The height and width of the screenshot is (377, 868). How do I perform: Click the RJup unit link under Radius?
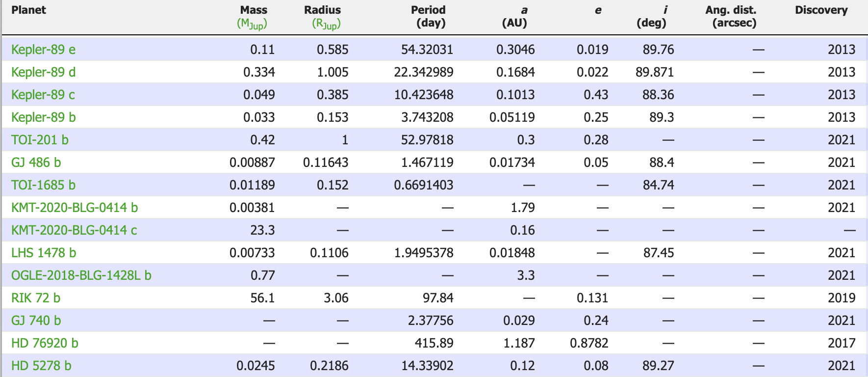click(326, 24)
